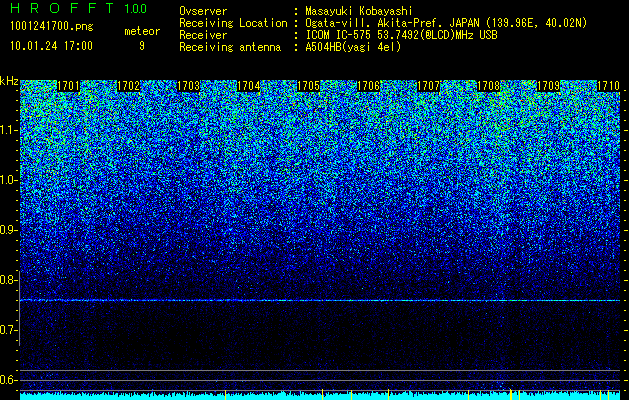Click the 1701 time marker

tap(69, 86)
